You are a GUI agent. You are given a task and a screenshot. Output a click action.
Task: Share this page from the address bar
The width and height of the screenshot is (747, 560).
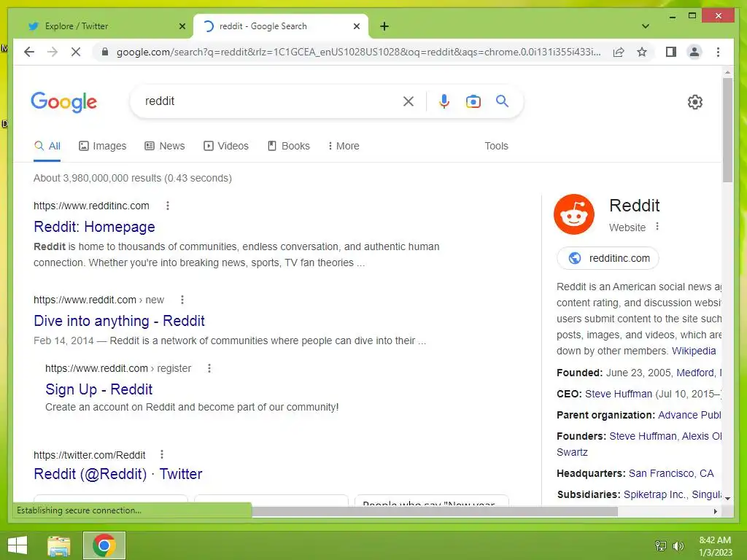(x=619, y=52)
